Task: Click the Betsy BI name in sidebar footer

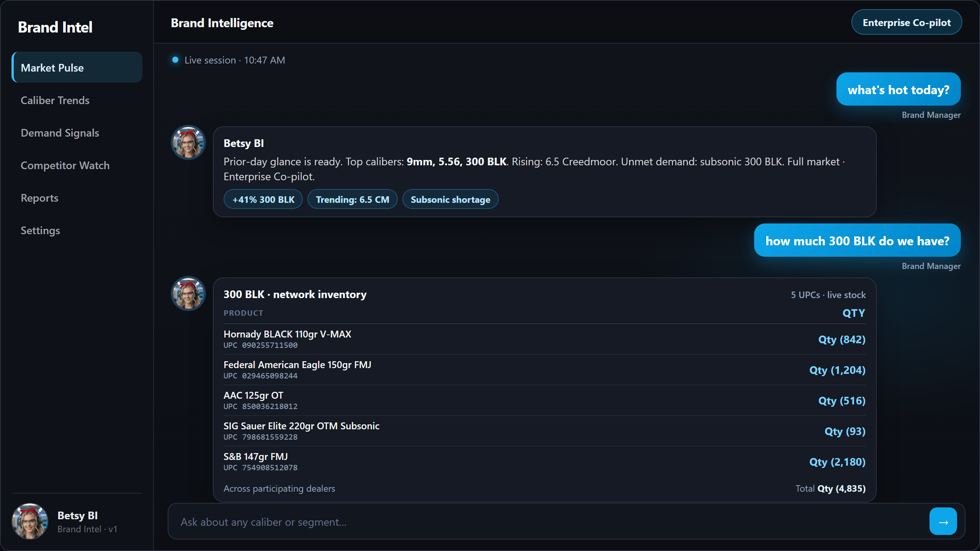Action: [77, 515]
